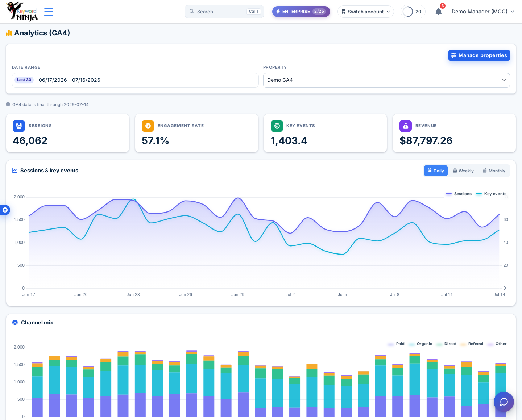The image size is (522, 420).
Task: Open the Switch account dropdown
Action: coord(365,12)
